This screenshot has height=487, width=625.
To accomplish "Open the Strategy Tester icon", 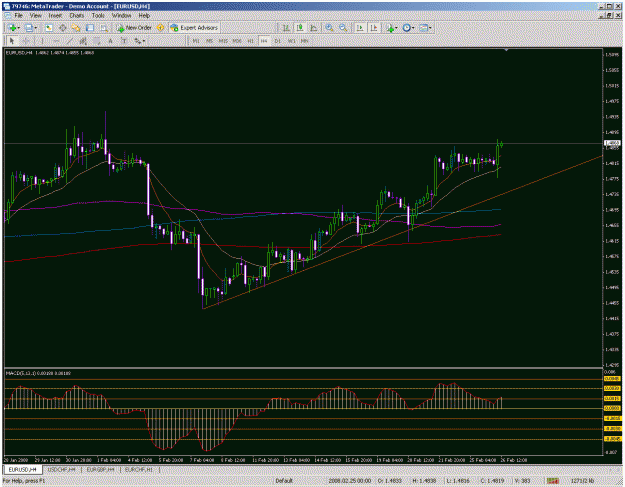I will tap(104, 27).
